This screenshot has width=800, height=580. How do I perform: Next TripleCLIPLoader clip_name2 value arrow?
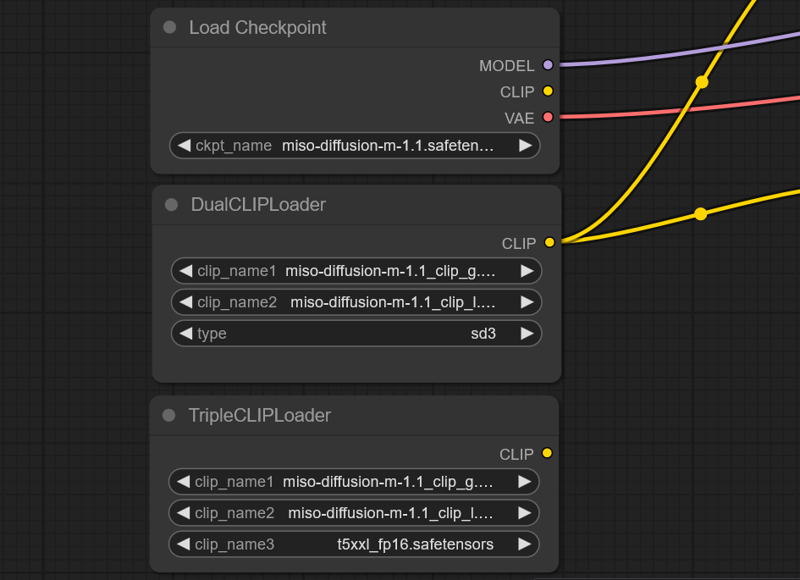pyautogui.click(x=524, y=513)
